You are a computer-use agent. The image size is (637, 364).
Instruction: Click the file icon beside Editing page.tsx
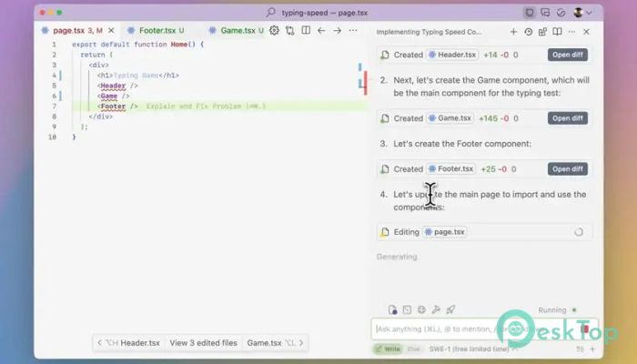384,232
